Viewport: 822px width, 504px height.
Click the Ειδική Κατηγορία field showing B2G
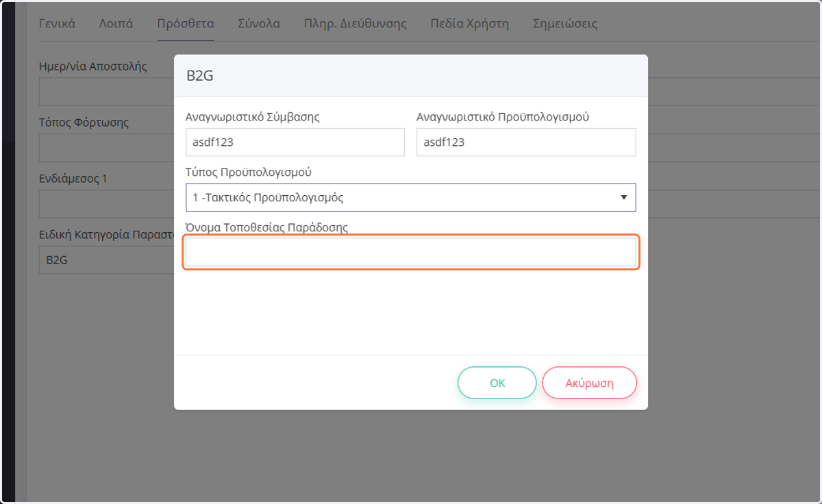[107, 260]
